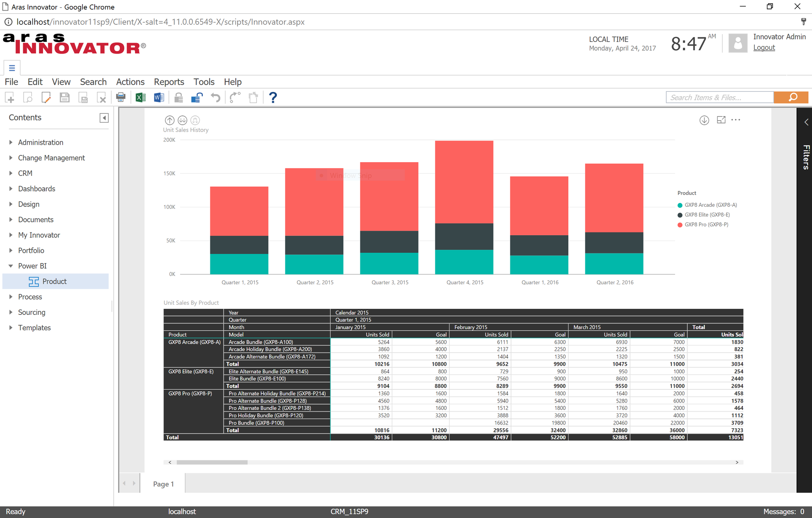812x518 pixels.
Task: Open chart more options ellipsis
Action: [736, 120]
